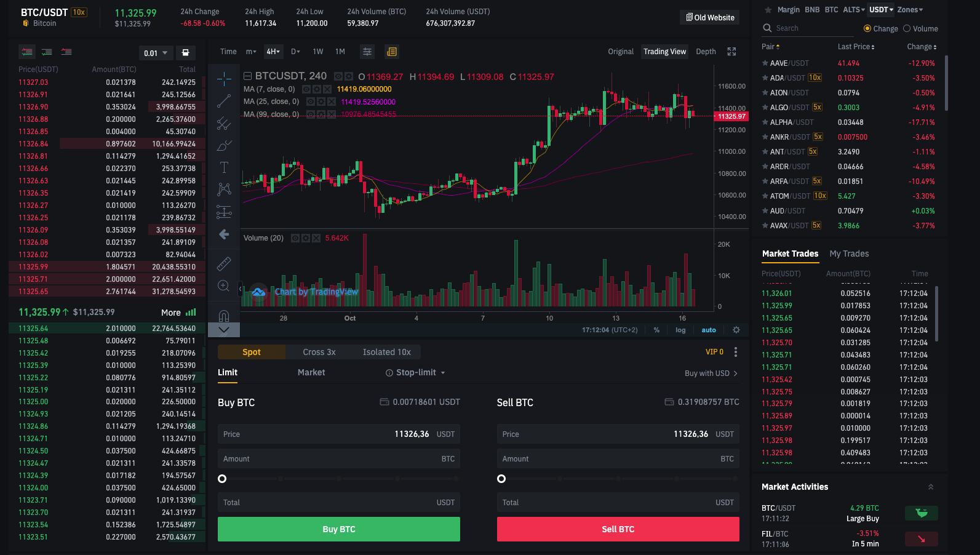980x555 pixels.
Task: Select the Volume radio option
Action: (x=907, y=29)
